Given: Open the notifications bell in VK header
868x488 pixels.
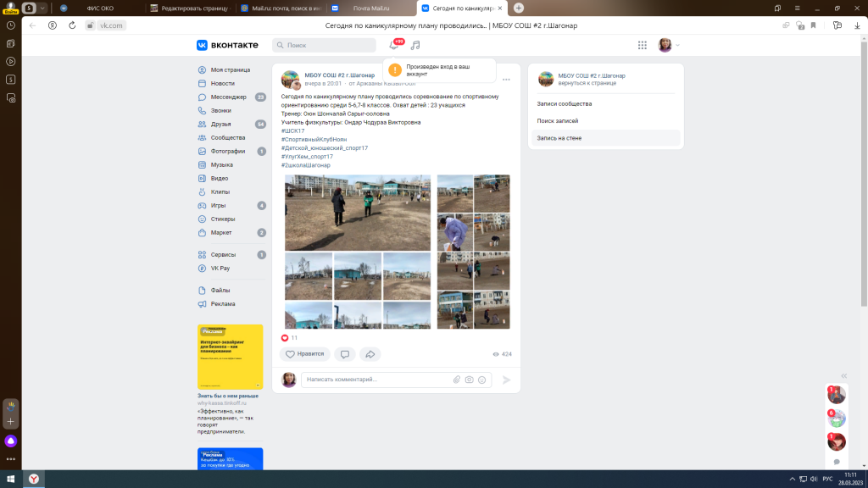Looking at the screenshot, I should pyautogui.click(x=393, y=45).
